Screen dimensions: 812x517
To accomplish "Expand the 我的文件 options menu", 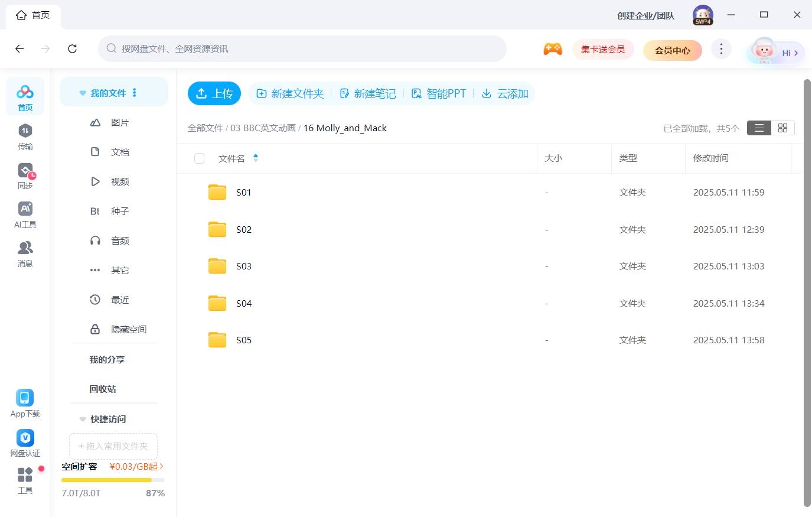I will tap(134, 92).
